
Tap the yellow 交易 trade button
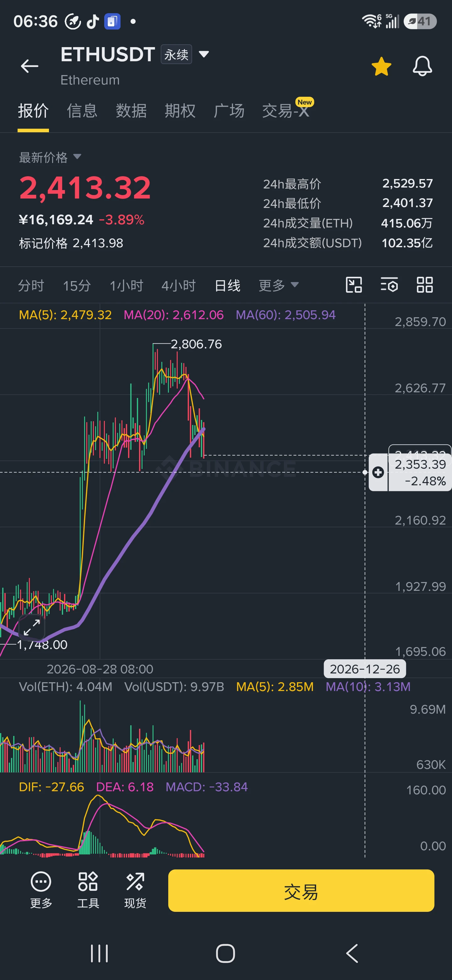click(x=301, y=890)
